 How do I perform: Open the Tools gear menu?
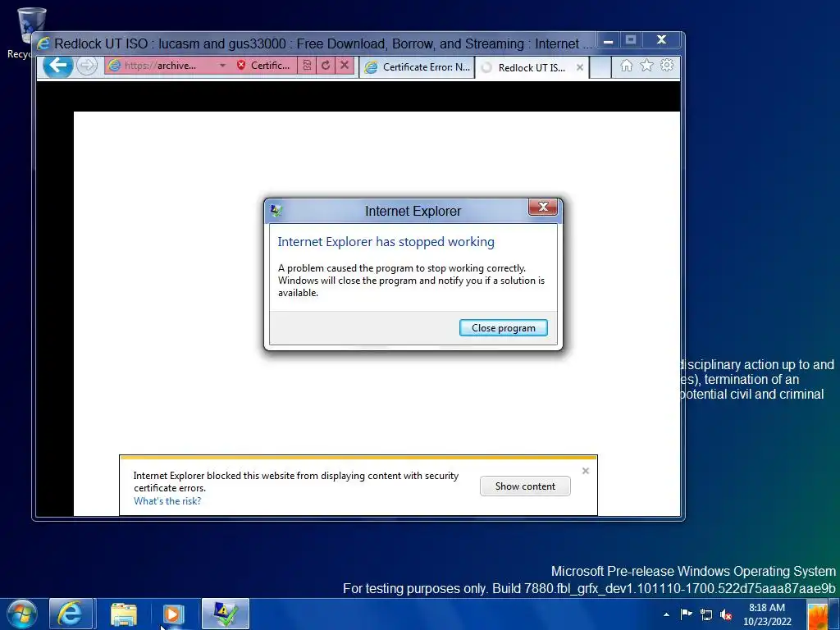667,66
